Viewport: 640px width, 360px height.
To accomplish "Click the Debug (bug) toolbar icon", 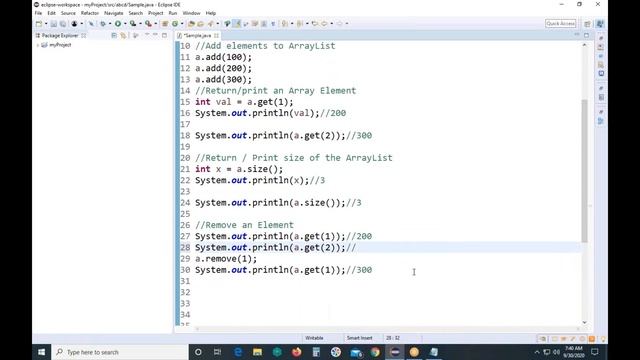I will (103, 24).
